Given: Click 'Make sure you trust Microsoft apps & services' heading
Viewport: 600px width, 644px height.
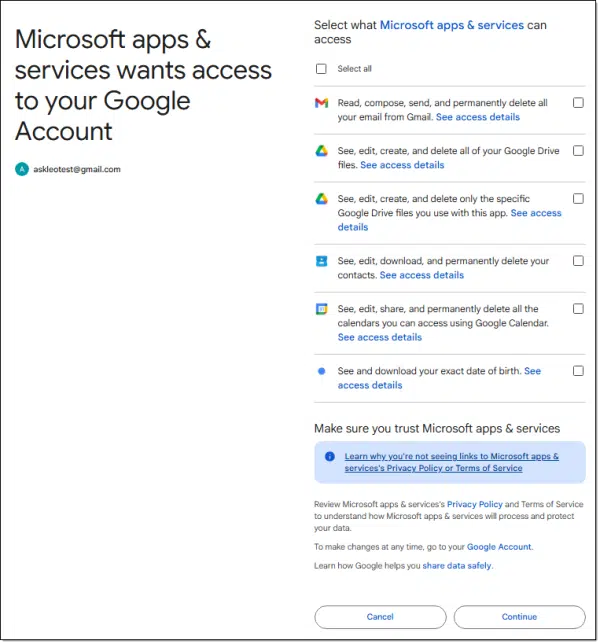Looking at the screenshot, I should [x=437, y=428].
